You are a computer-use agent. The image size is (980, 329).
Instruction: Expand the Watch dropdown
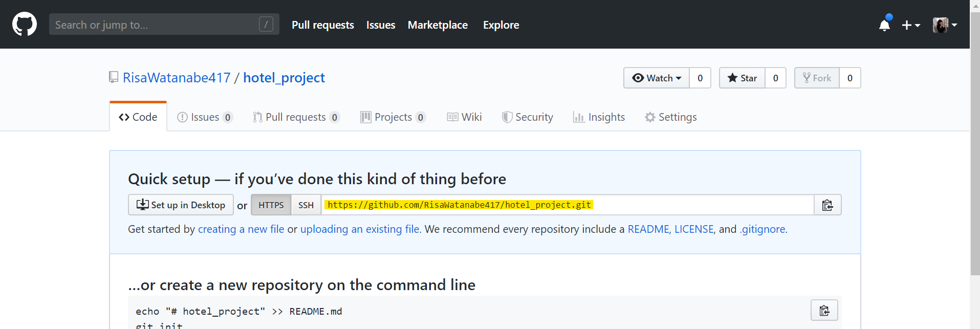pyautogui.click(x=657, y=78)
